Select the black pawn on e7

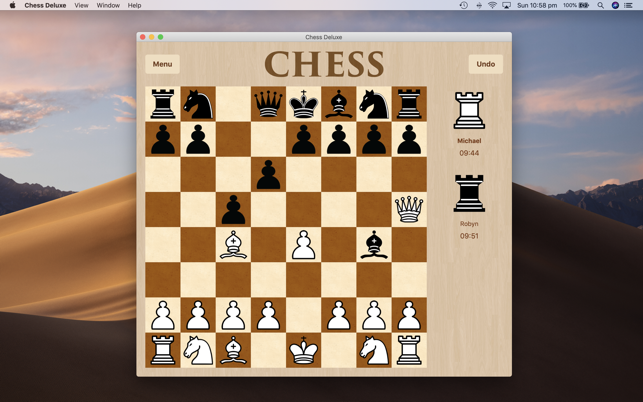[303, 139]
